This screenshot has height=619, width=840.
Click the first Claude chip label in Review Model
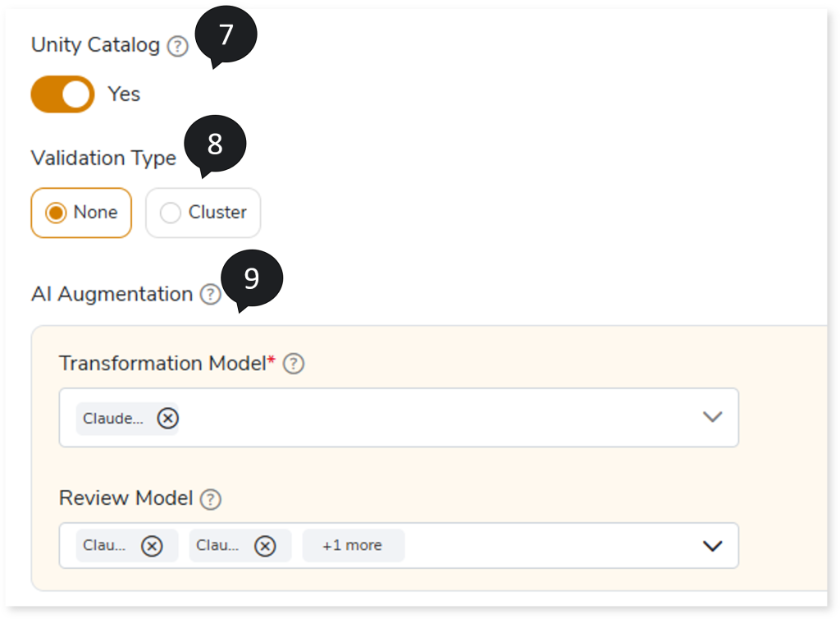click(x=104, y=546)
